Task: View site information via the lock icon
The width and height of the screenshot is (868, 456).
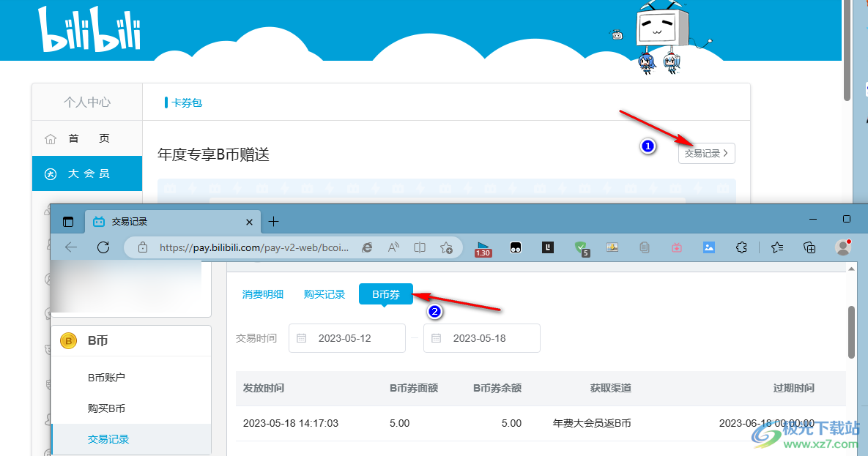Action: coord(143,247)
